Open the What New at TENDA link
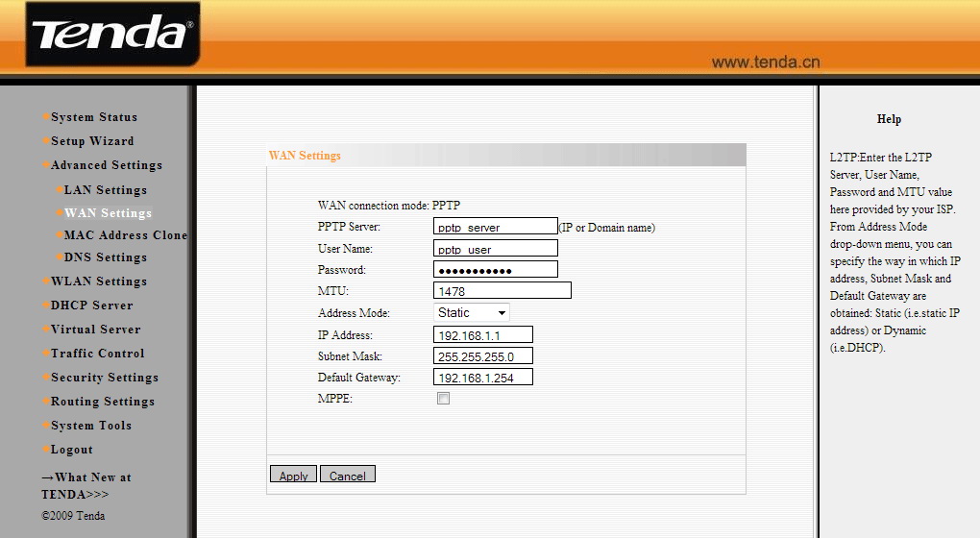Image resolution: width=980 pixels, height=538 pixels. 86,485
